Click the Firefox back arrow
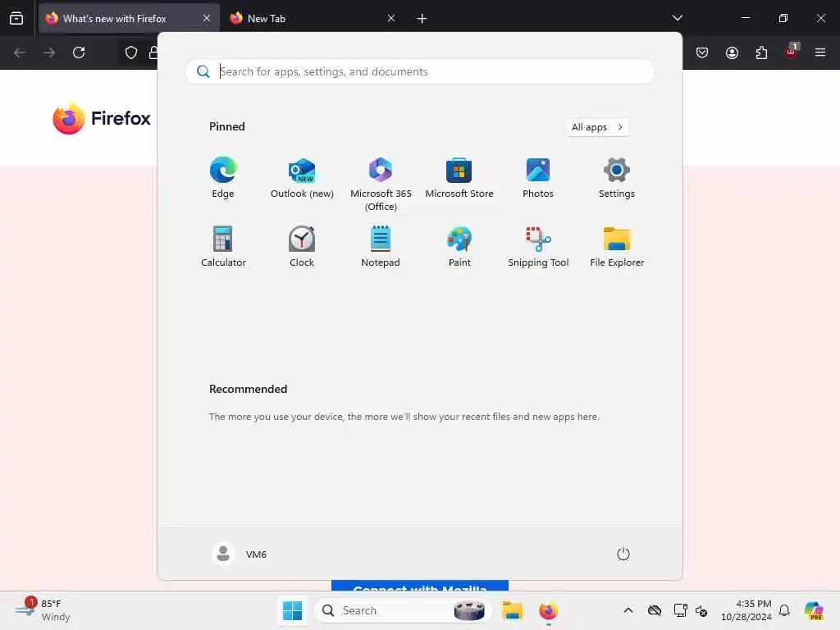This screenshot has height=630, width=840. tap(20, 52)
